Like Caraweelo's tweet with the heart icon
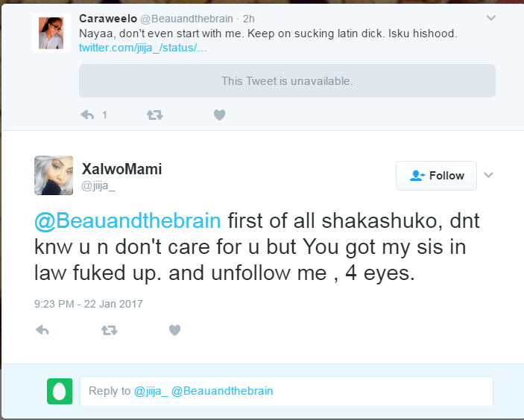 219,115
